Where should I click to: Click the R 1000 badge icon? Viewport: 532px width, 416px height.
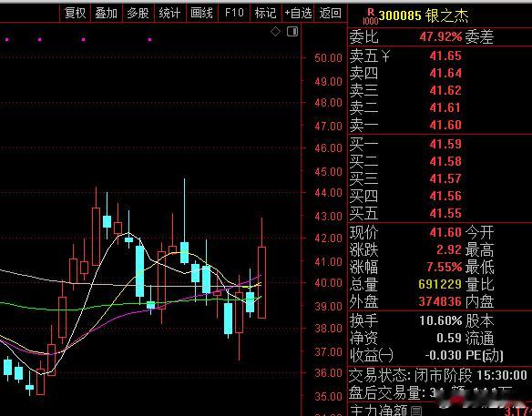370,17
